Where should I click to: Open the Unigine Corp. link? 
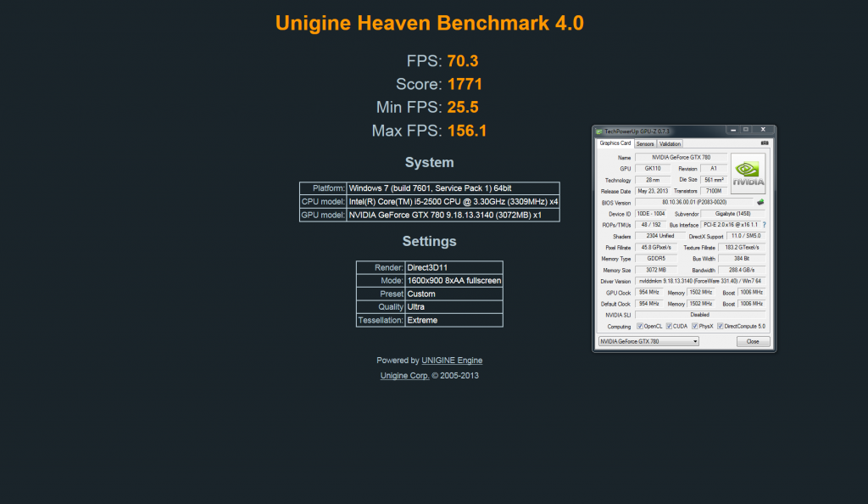point(404,375)
